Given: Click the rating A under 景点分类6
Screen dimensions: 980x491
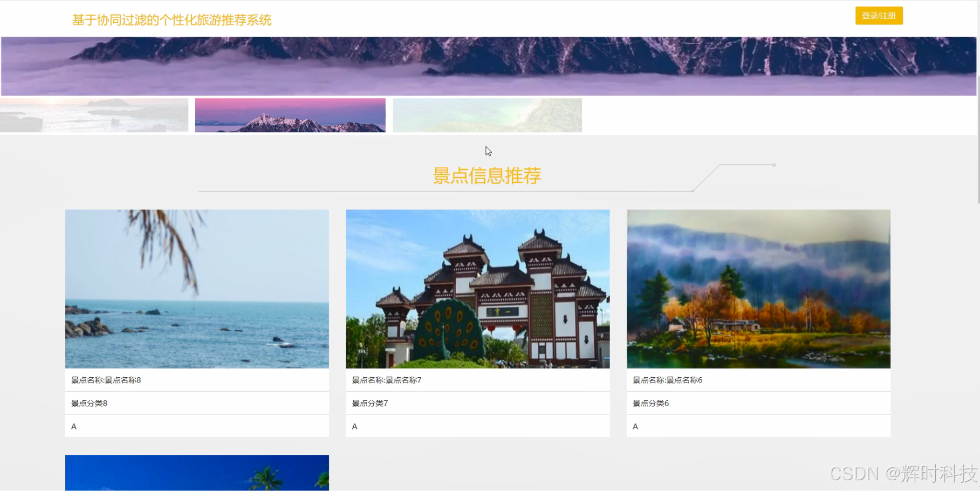Looking at the screenshot, I should click(x=635, y=426).
